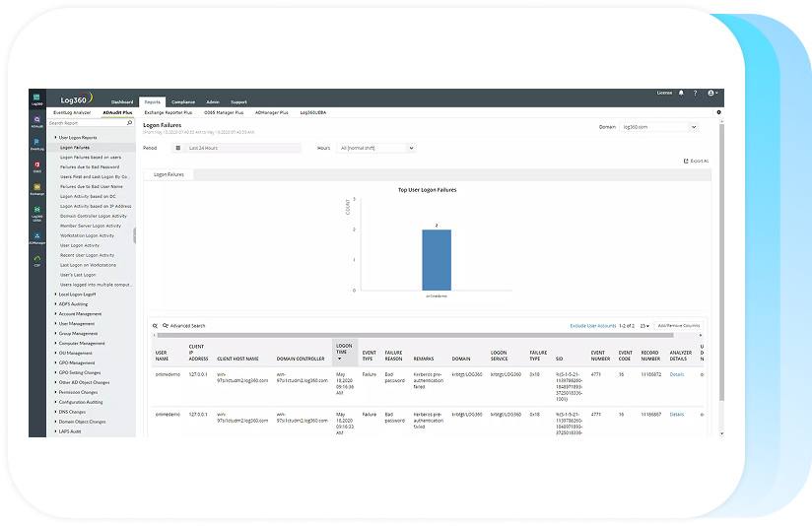Switch to the Compliance tab
Screen dimensions: 812x526
click(182, 101)
